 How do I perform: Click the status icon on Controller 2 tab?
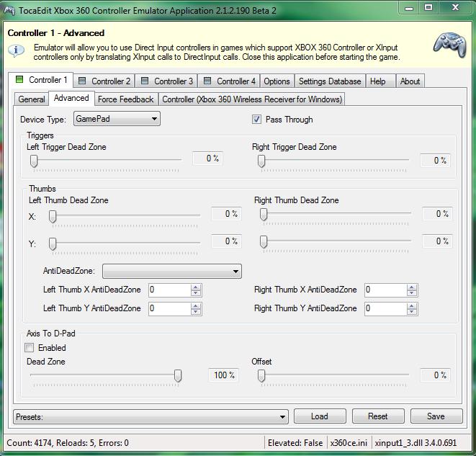point(82,81)
